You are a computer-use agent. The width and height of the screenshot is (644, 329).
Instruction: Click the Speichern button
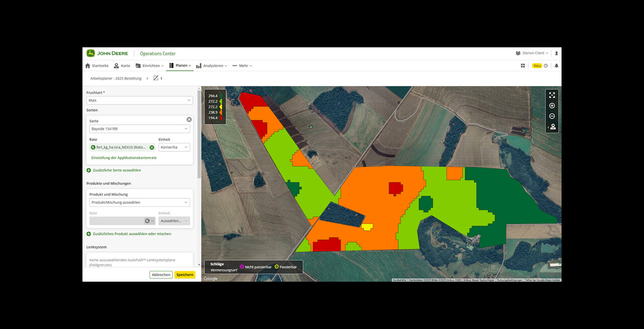185,275
